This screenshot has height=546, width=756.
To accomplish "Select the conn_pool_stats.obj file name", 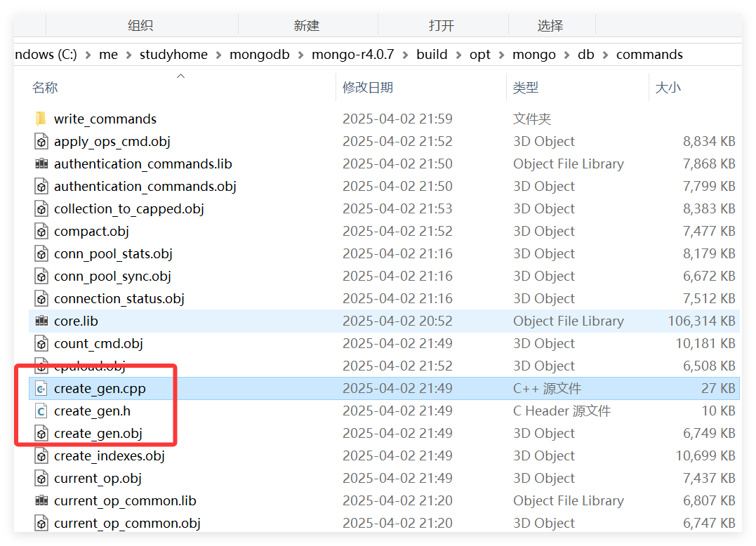I will point(113,254).
